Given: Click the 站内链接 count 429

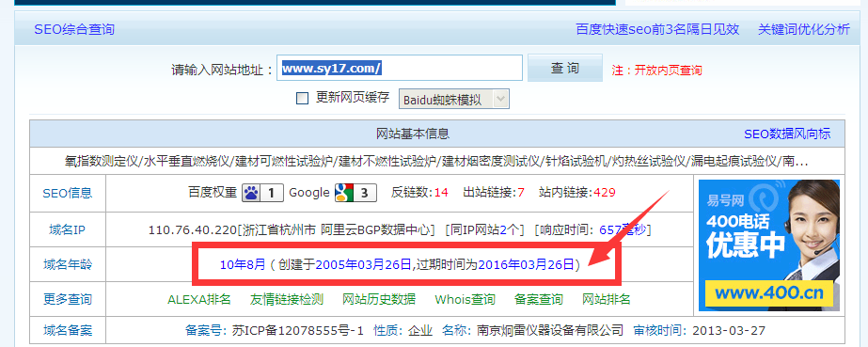Looking at the screenshot, I should click(x=605, y=193).
